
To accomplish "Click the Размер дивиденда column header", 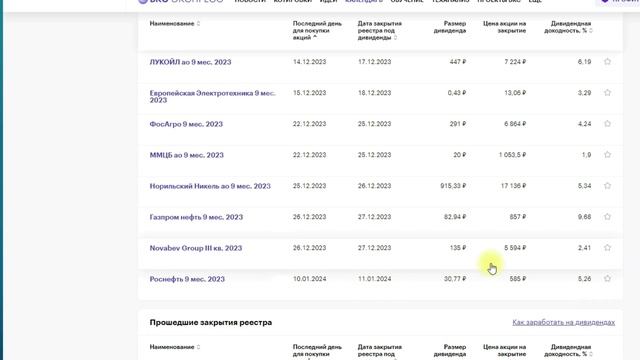I will (x=450, y=27).
